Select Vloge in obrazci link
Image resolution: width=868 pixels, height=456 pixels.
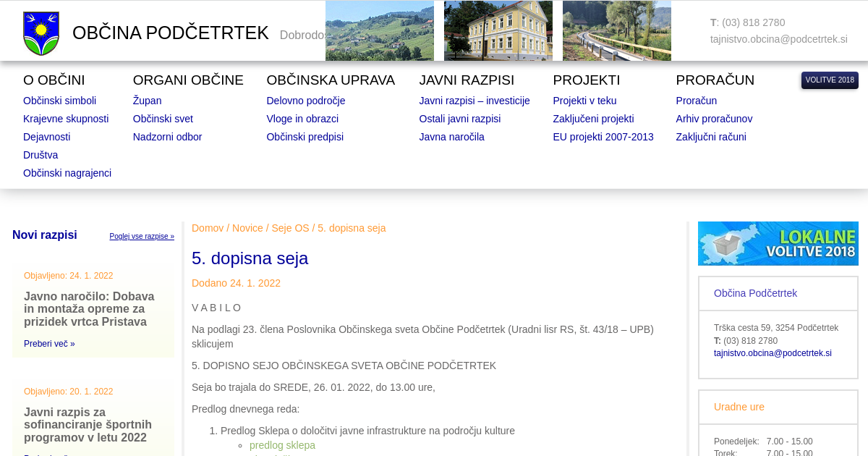[302, 119]
